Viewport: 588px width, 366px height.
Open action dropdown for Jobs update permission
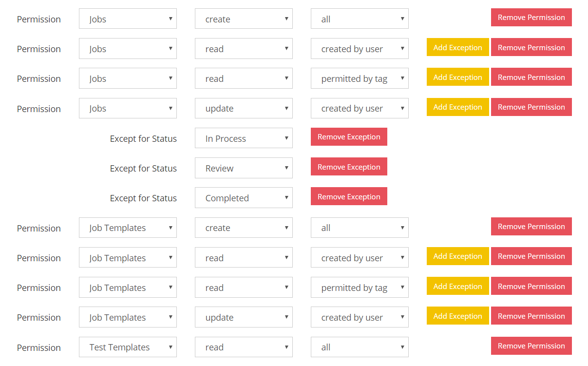[x=244, y=108]
